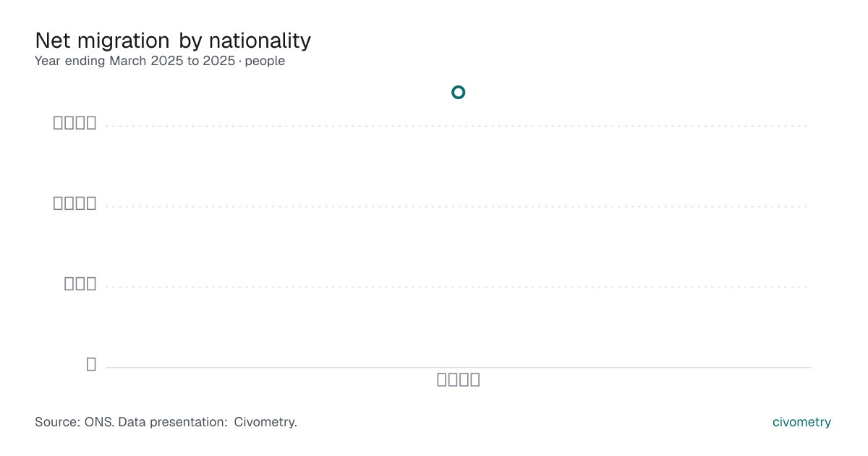Click the lowest dotted gridline
The image size is (868, 456).
[458, 287]
